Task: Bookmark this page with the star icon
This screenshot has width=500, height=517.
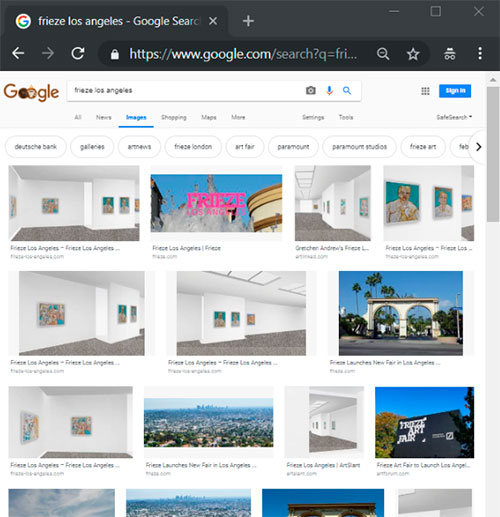Action: (413, 54)
